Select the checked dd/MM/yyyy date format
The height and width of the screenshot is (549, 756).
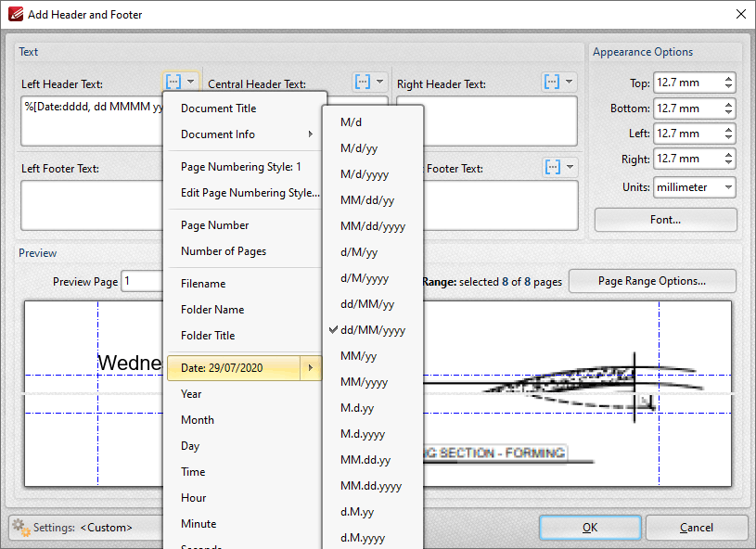click(373, 331)
